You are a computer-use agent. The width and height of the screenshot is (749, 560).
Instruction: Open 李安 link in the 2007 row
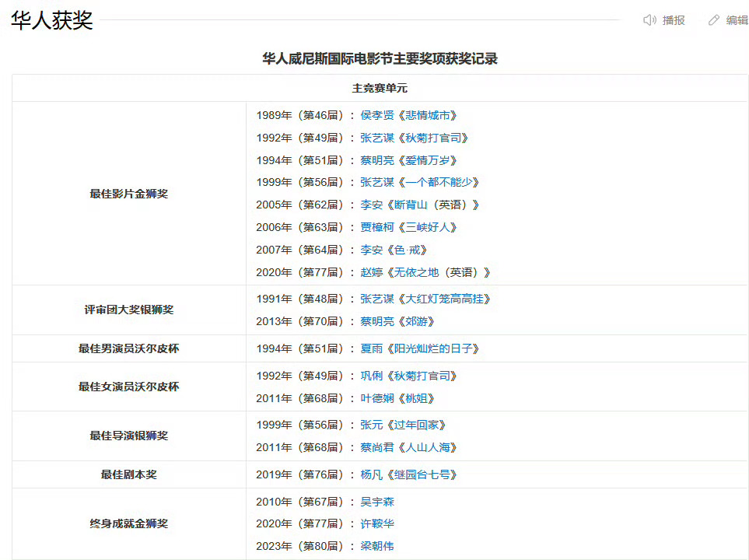[x=371, y=250]
